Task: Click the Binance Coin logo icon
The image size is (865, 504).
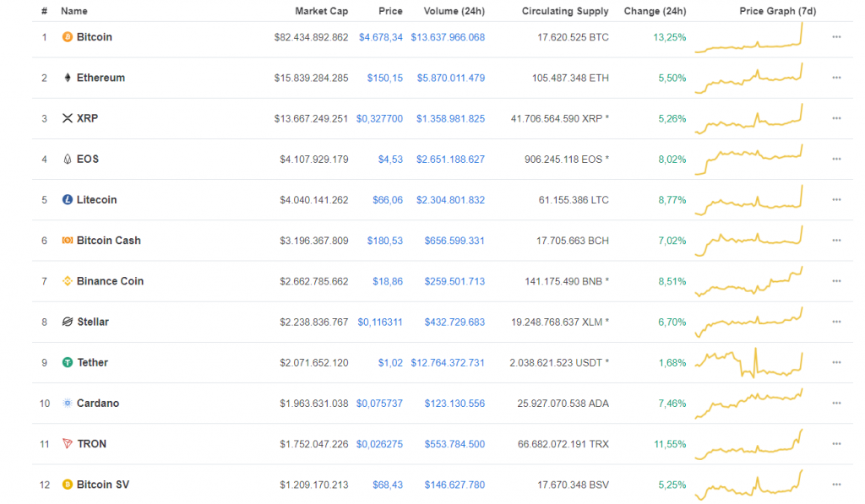Action: [x=68, y=281]
